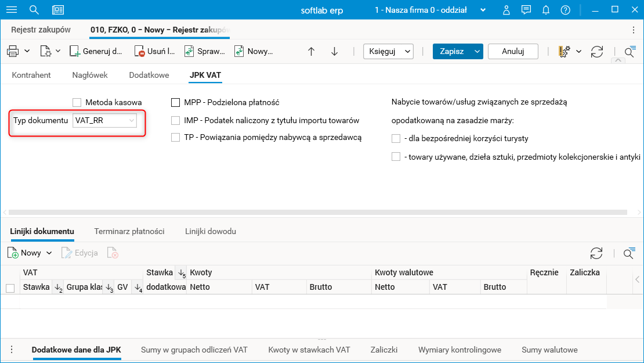Image resolution: width=644 pixels, height=363 pixels.
Task: Open the hamburger main menu
Action: click(x=11, y=10)
